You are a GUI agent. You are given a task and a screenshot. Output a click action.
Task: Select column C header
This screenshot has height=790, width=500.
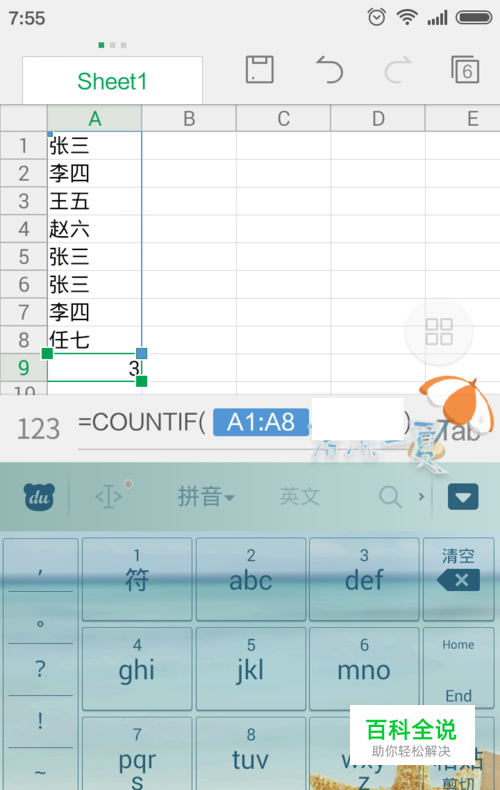[x=283, y=119]
